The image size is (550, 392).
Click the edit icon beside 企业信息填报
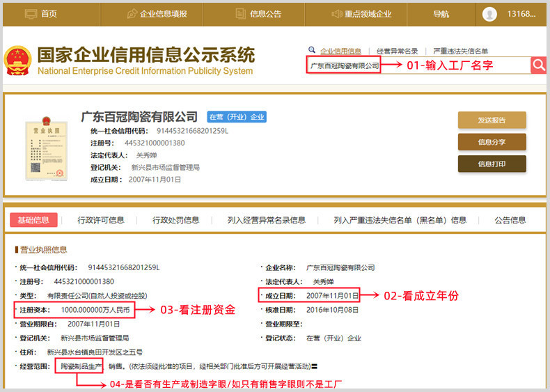(132, 14)
